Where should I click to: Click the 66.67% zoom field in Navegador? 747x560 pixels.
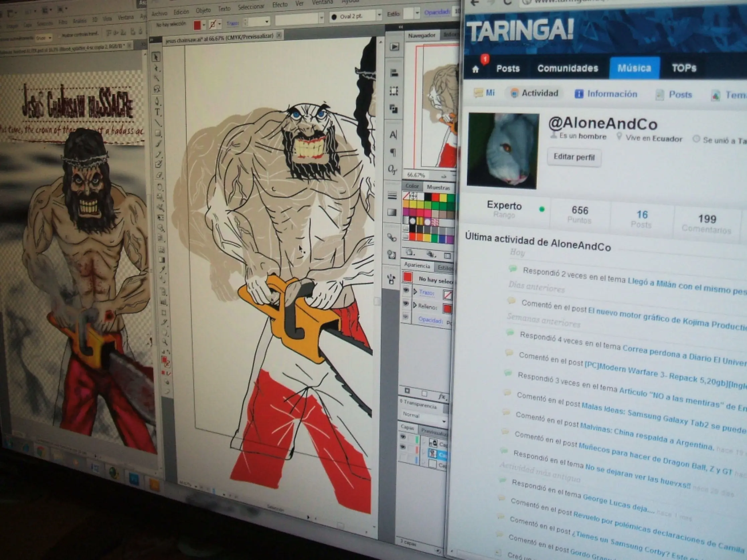click(x=416, y=175)
